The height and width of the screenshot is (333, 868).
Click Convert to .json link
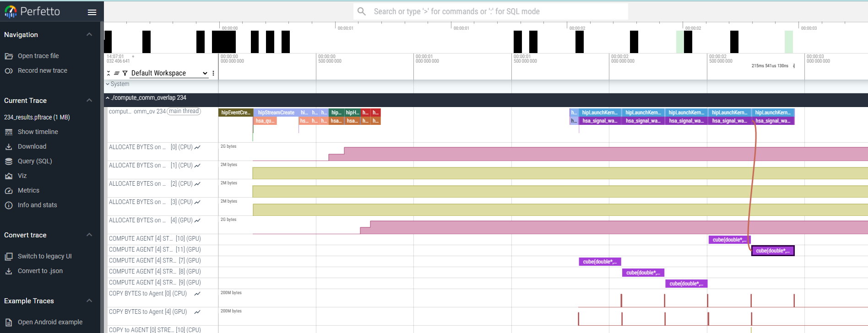(x=40, y=271)
